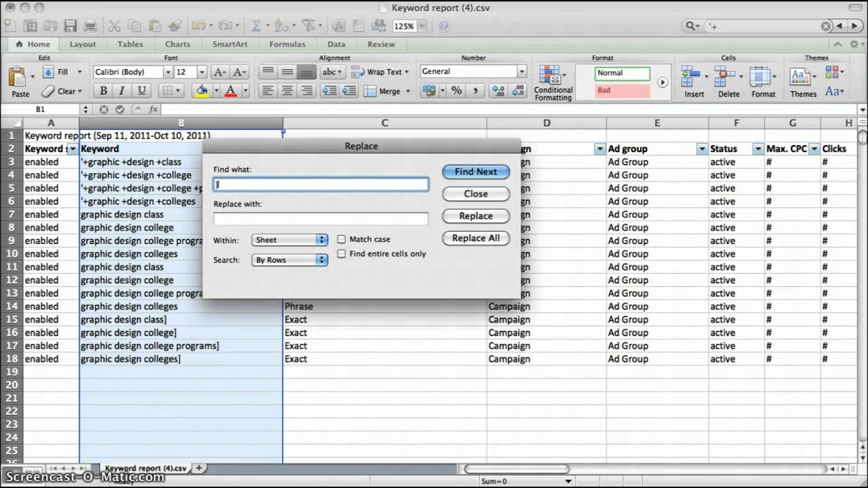Switch to the Formulas ribbon tab
868x488 pixels.
tap(288, 44)
